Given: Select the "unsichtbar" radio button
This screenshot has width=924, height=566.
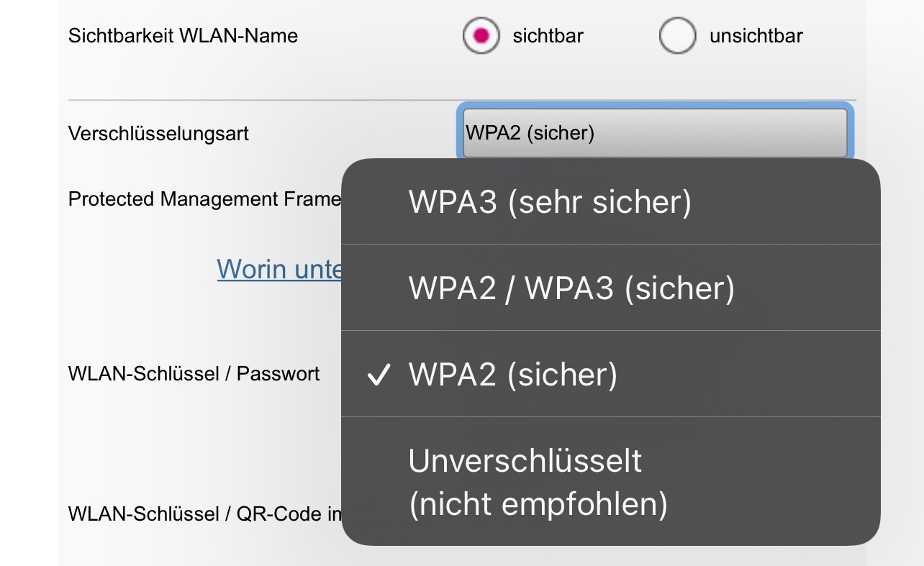Looking at the screenshot, I should pyautogui.click(x=677, y=35).
